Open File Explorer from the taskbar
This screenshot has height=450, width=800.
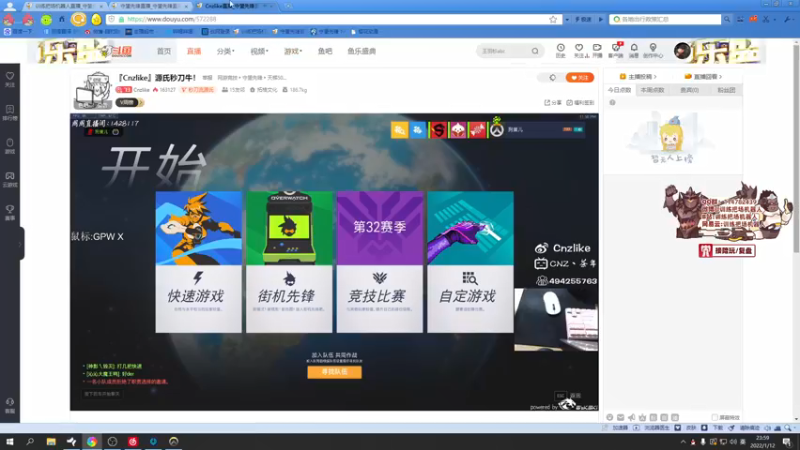click(51, 441)
